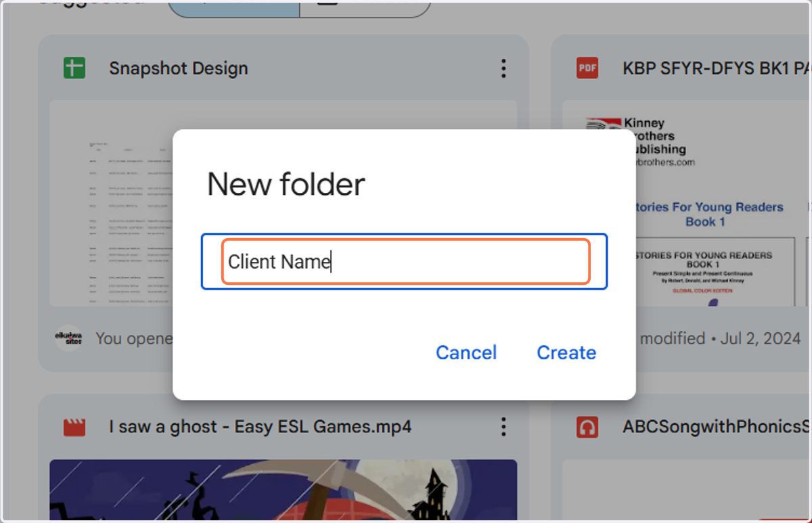
Task: Open the Snapshot Design file card title
Action: click(x=179, y=68)
